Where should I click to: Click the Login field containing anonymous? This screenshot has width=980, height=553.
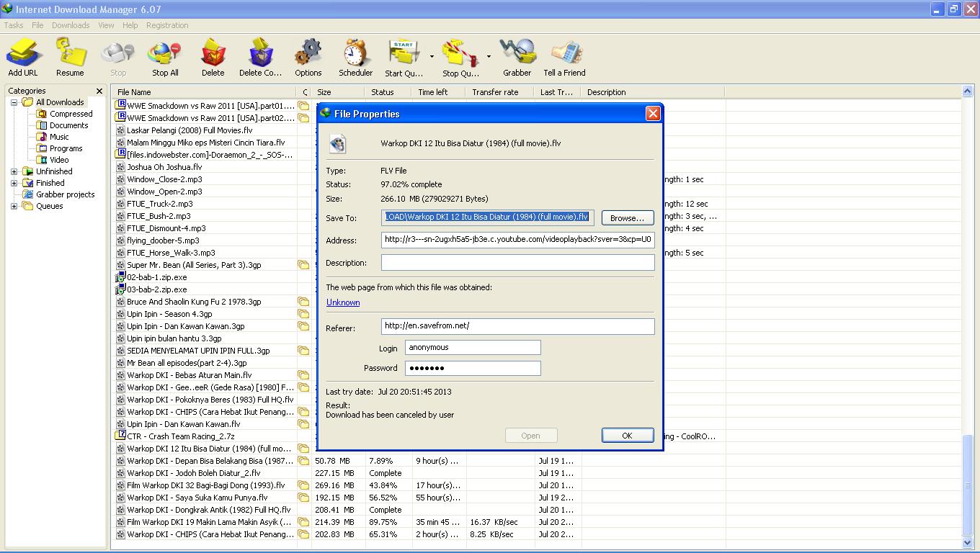click(473, 348)
